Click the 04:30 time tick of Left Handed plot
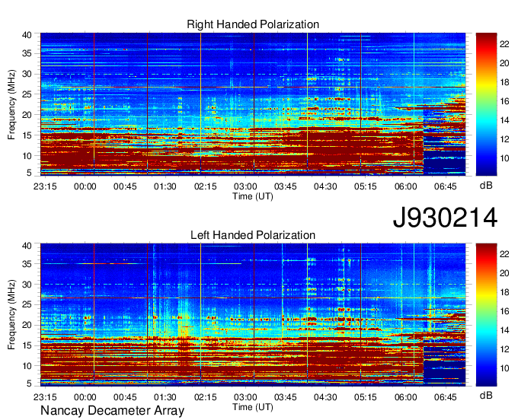 coord(325,397)
